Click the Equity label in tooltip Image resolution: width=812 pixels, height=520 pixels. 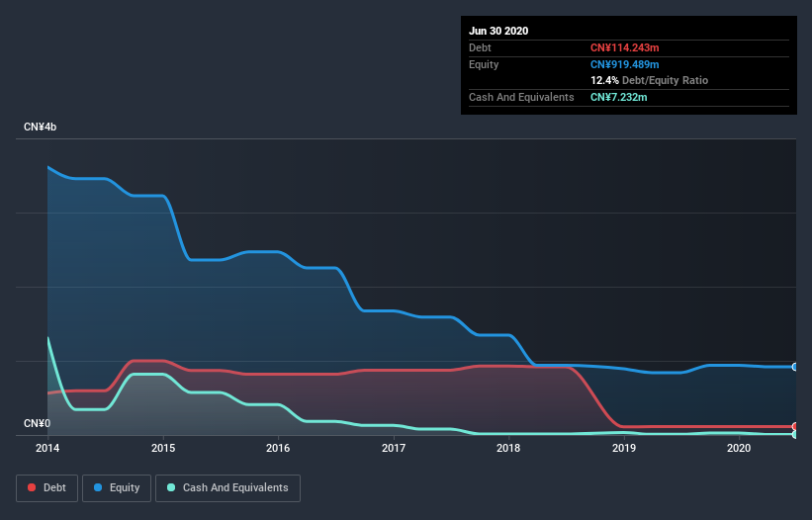coord(484,64)
